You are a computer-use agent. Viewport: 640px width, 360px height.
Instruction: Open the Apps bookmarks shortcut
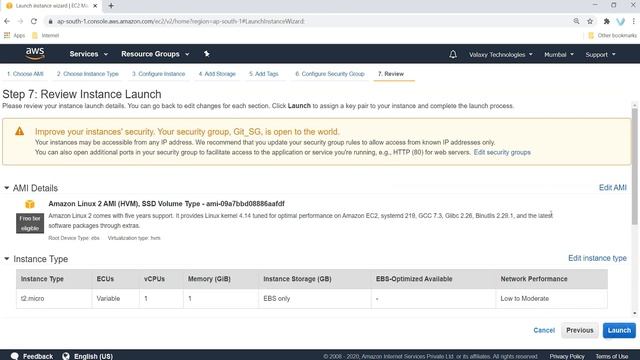point(15,36)
